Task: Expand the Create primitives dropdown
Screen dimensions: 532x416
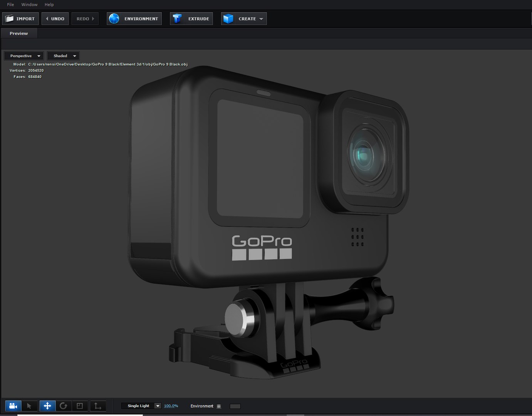Action: click(x=244, y=18)
